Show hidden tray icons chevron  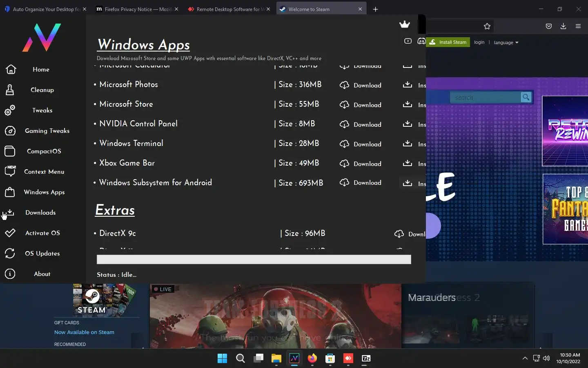pos(525,359)
